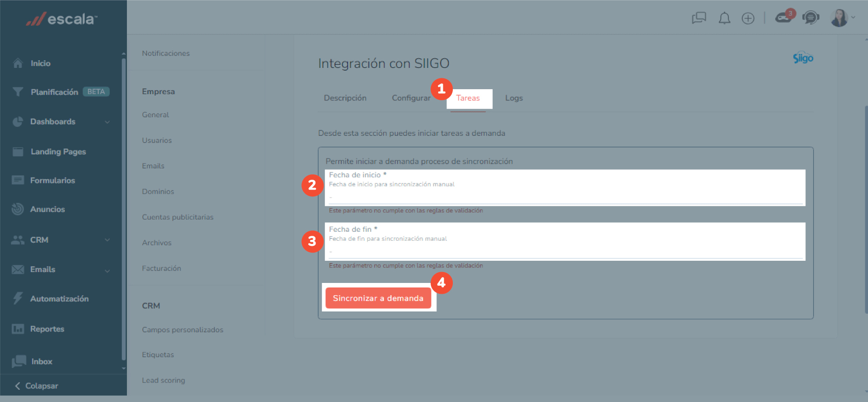Open Facturación settings

coord(161,268)
